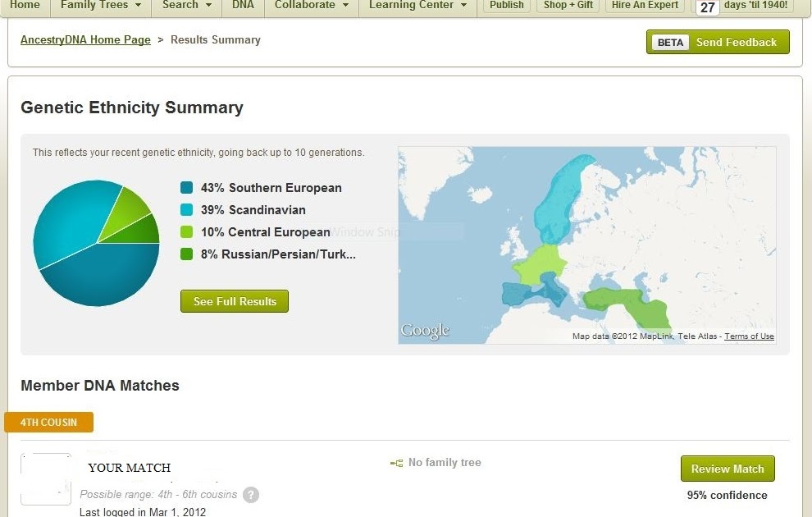The image size is (812, 517).
Task: Expand the Search dropdown arrow
Action: 208,6
